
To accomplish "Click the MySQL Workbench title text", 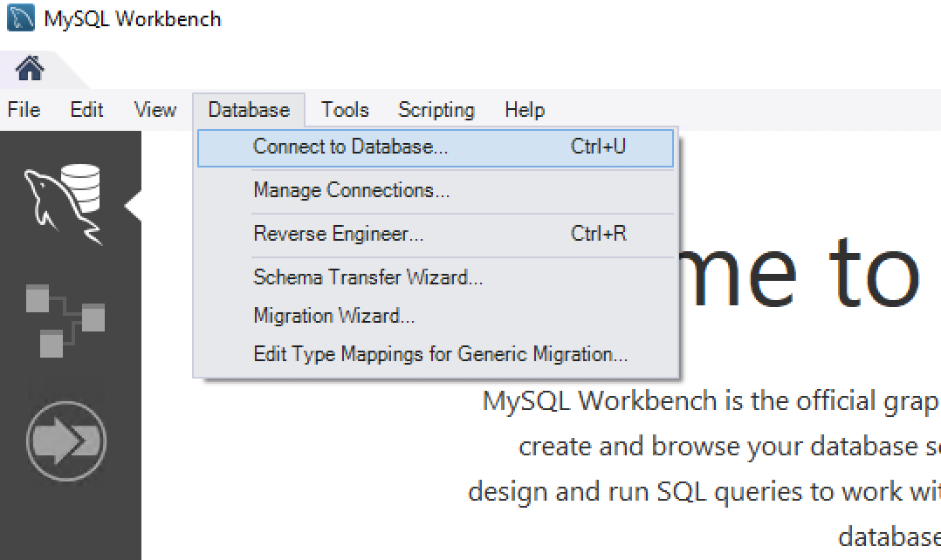I will [x=133, y=19].
